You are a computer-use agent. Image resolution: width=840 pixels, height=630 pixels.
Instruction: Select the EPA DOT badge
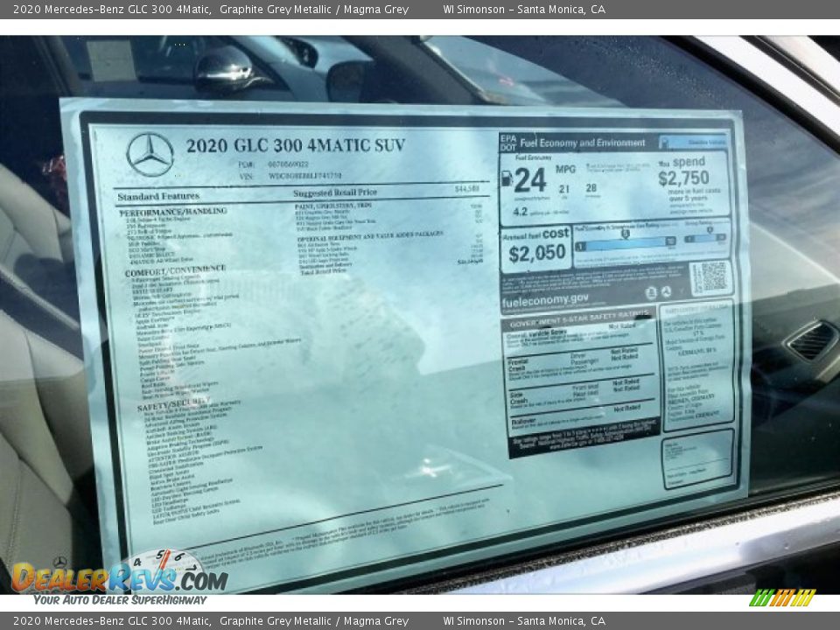pos(507,140)
